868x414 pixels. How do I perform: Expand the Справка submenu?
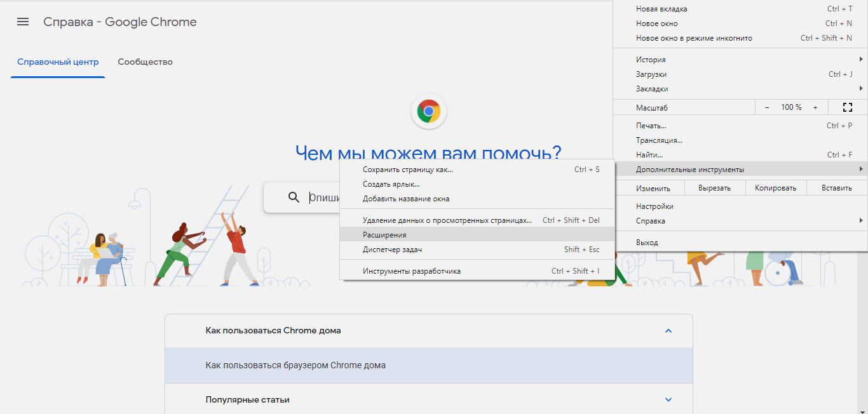(x=740, y=221)
